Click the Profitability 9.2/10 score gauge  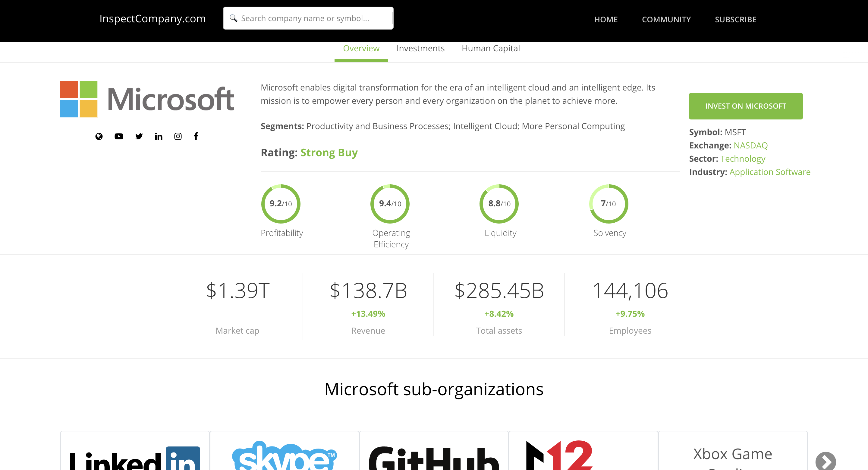tap(281, 204)
